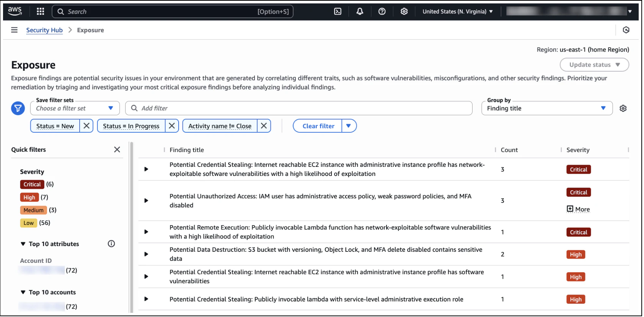This screenshot has width=644, height=317.
Task: Expand the EC2 network-exploitable Credential Stealing row
Action: [146, 169]
